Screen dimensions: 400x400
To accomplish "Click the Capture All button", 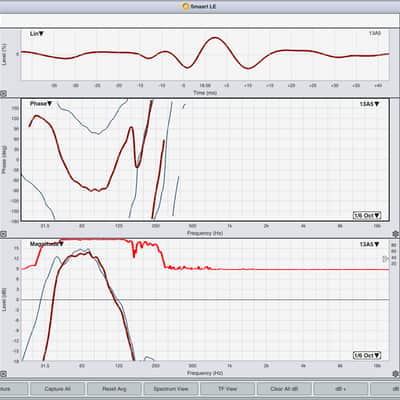I will 57,389.
